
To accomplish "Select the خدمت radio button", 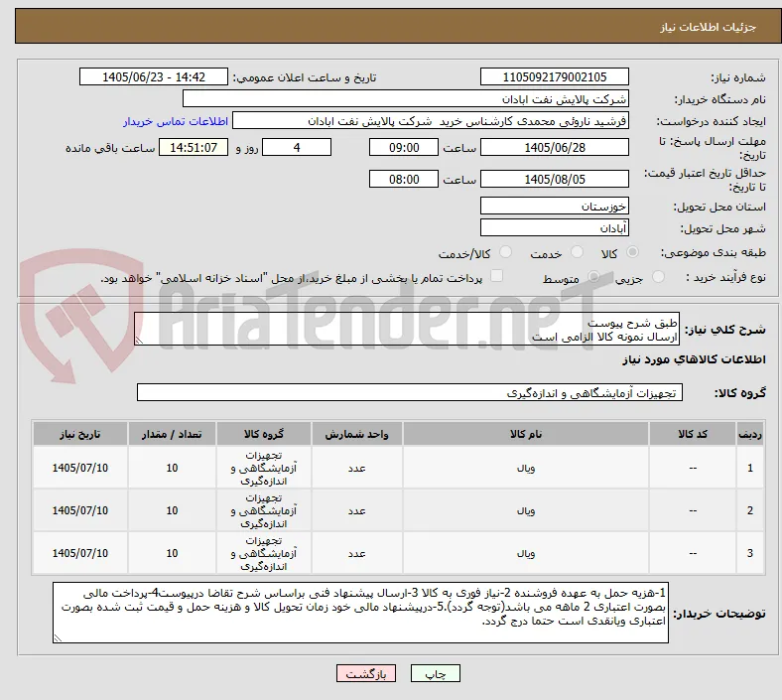I will coord(577,252).
